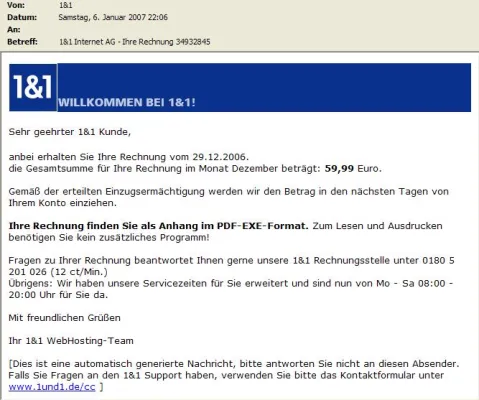Click the word 'Übrigens:'
Image resolution: width=479 pixels, height=400 pixels.
click(x=31, y=283)
